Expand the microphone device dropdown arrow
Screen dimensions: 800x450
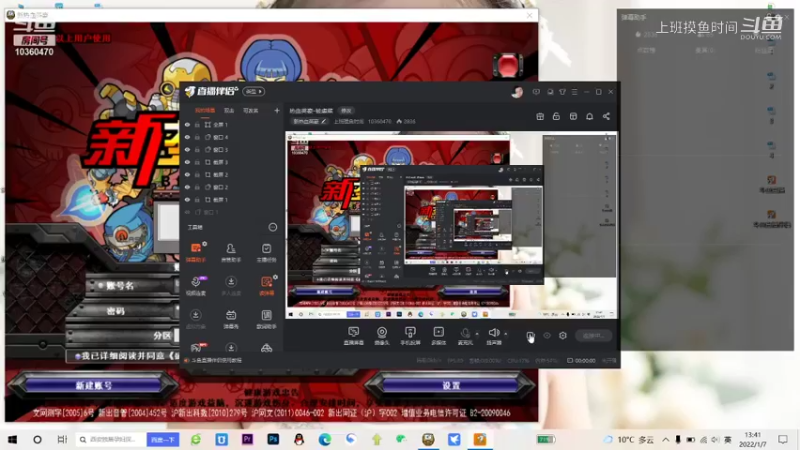click(477, 334)
